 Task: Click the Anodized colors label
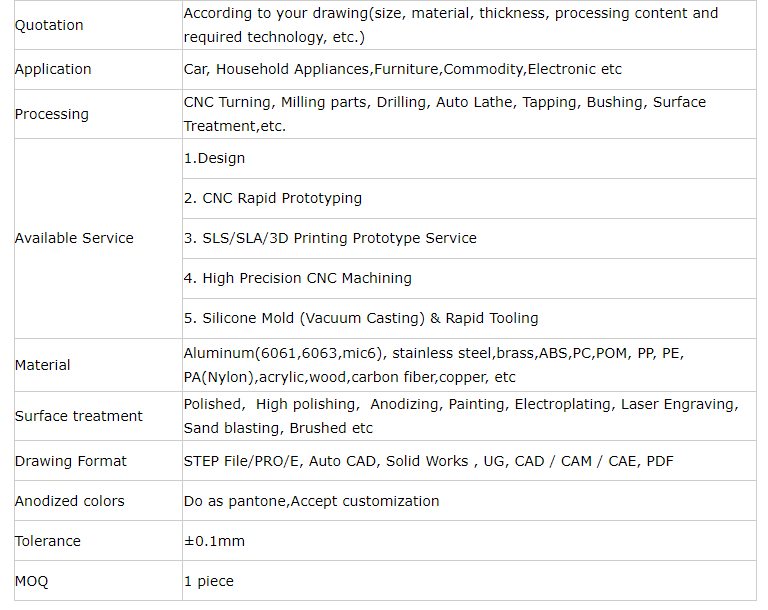[70, 501]
